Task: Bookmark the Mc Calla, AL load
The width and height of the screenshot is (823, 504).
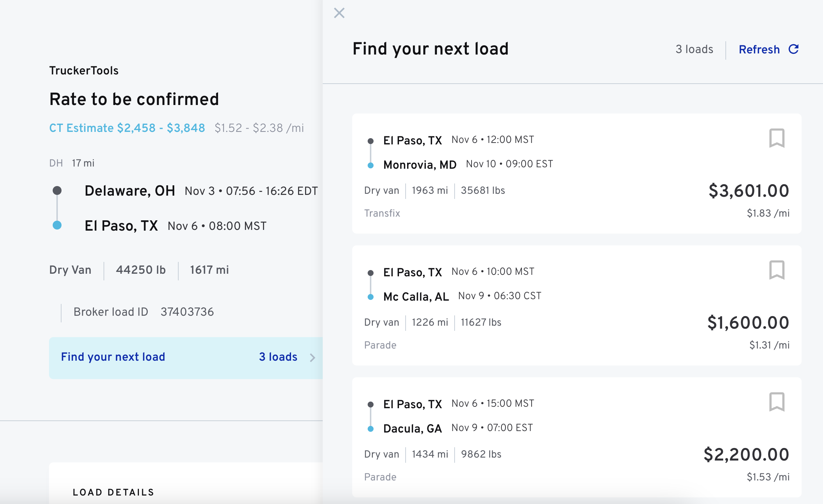Action: pos(777,270)
